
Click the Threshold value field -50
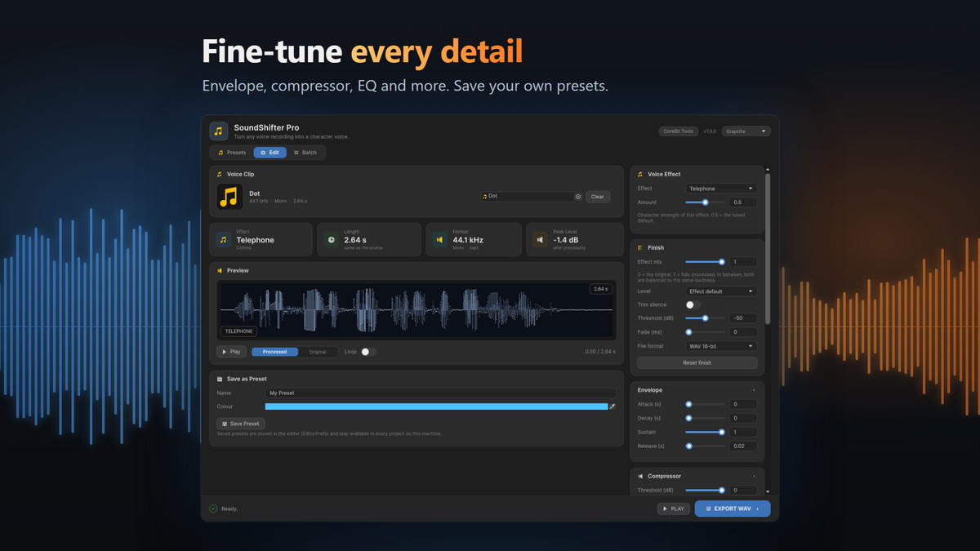[x=742, y=318]
